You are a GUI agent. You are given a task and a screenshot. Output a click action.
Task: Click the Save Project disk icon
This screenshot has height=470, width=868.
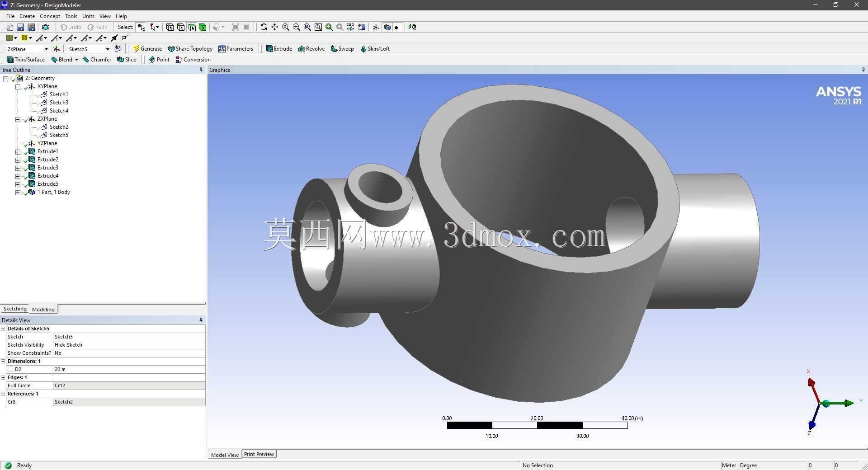pos(20,27)
